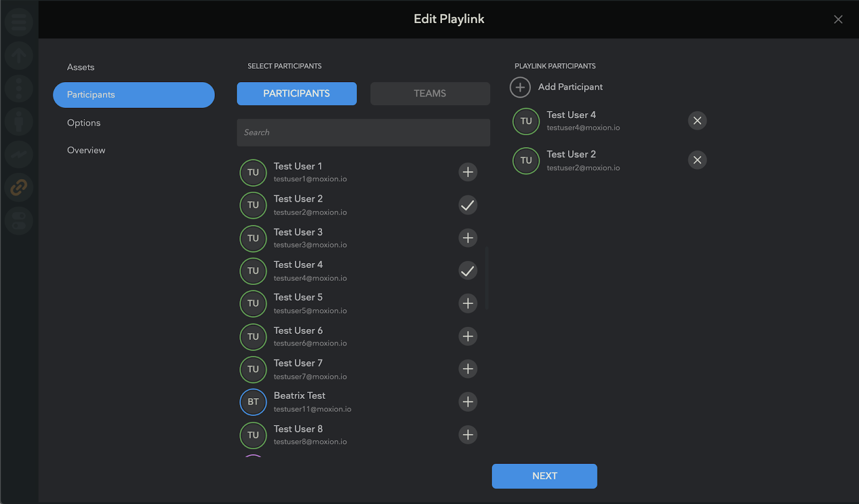
Task: Click the Add Participant plus icon
Action: (520, 87)
